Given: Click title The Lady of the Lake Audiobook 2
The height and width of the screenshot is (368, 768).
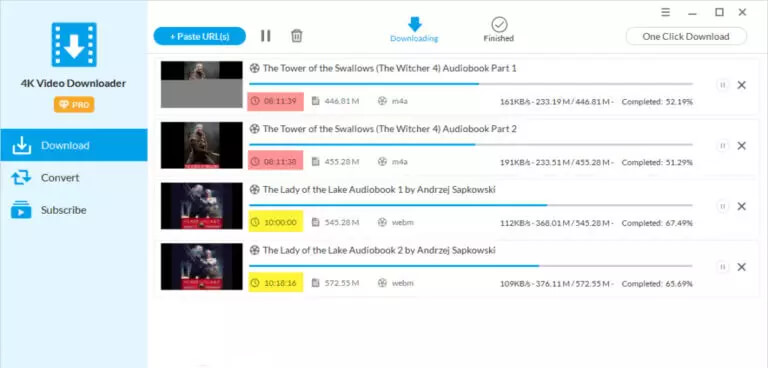Looking at the screenshot, I should tap(379, 250).
